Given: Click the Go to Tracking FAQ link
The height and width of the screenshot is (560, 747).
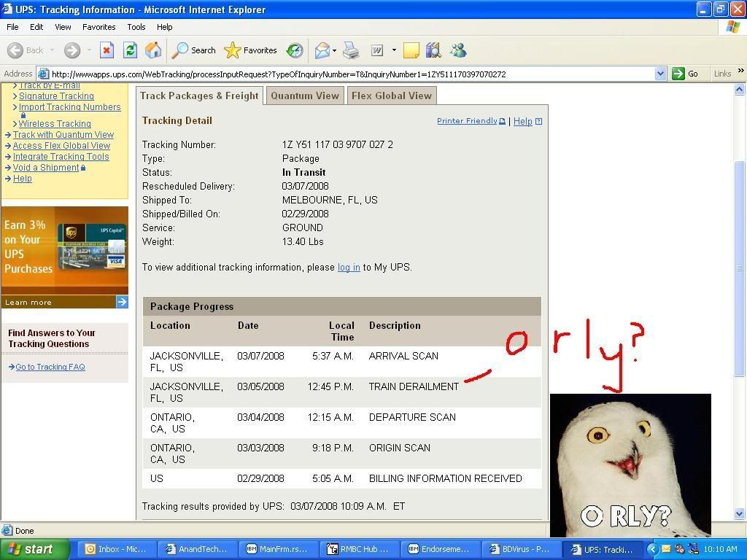Looking at the screenshot, I should 50,367.
